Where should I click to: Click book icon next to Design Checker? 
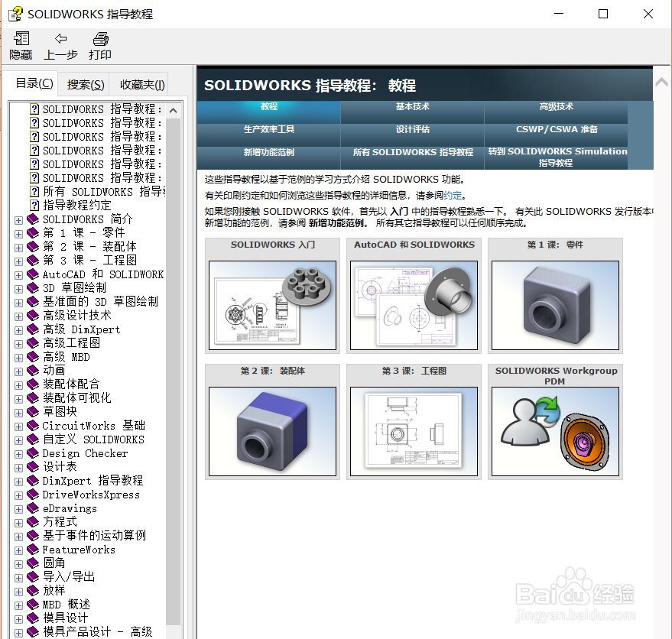click(x=33, y=453)
